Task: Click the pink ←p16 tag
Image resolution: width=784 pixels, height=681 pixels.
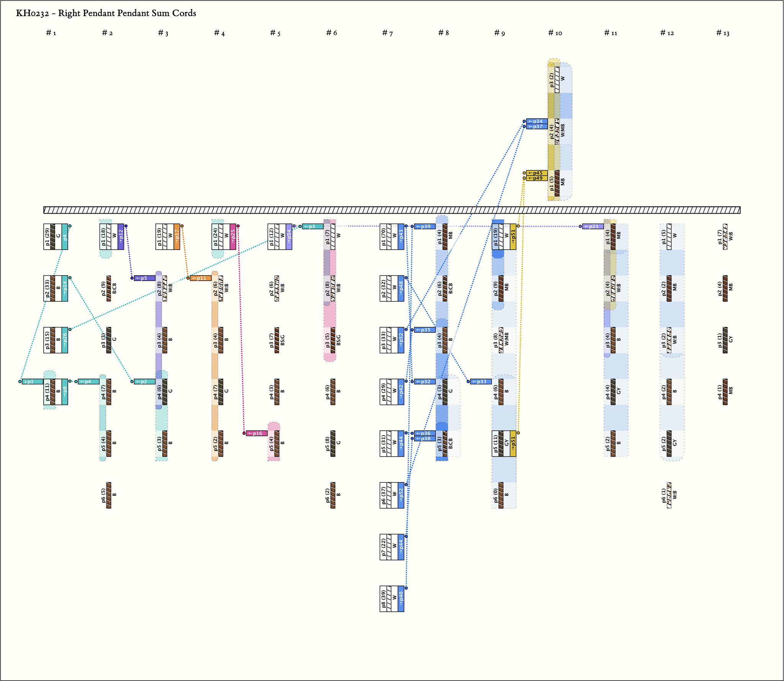Action: 256,433
